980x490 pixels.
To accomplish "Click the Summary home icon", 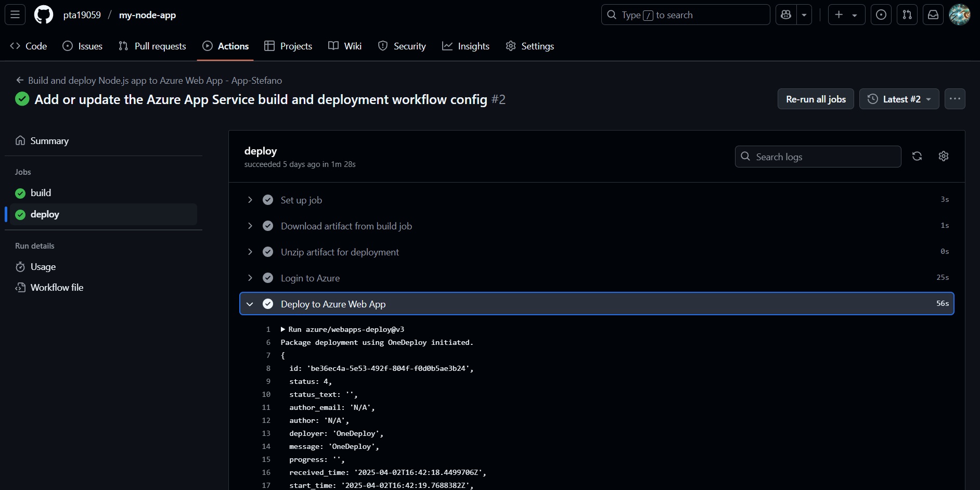I will [20, 140].
